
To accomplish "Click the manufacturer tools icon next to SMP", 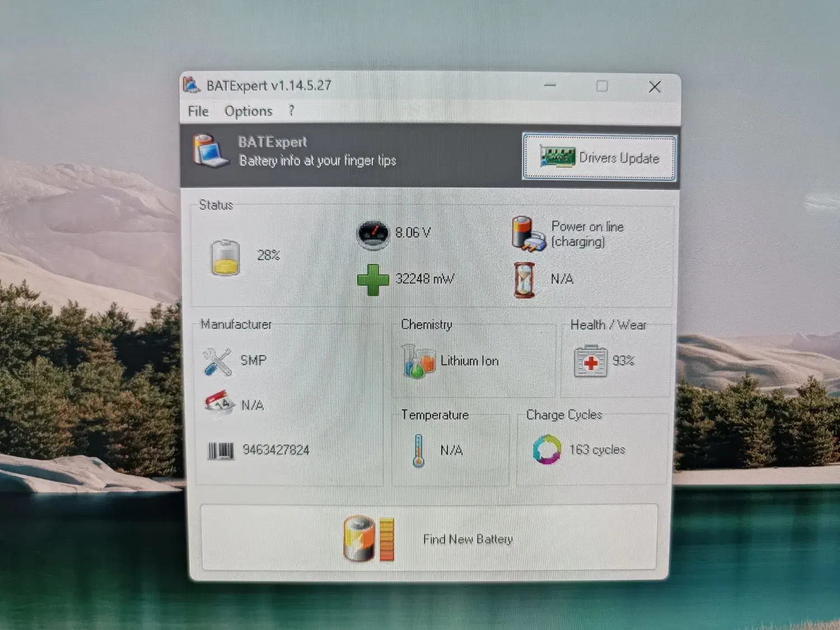I will click(x=217, y=361).
